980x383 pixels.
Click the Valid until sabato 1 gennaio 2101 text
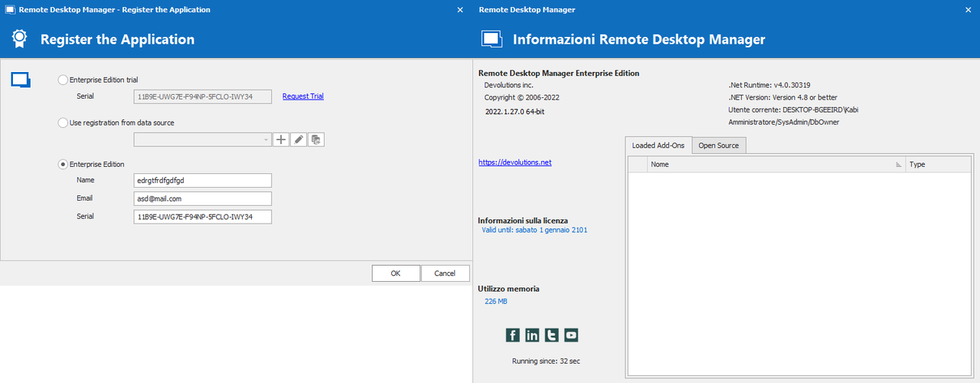(x=534, y=230)
